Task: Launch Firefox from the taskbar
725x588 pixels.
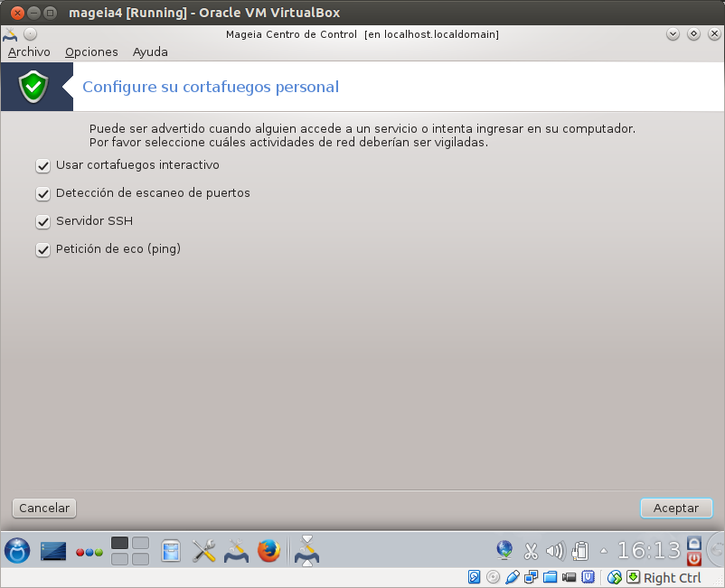Action: [x=268, y=551]
